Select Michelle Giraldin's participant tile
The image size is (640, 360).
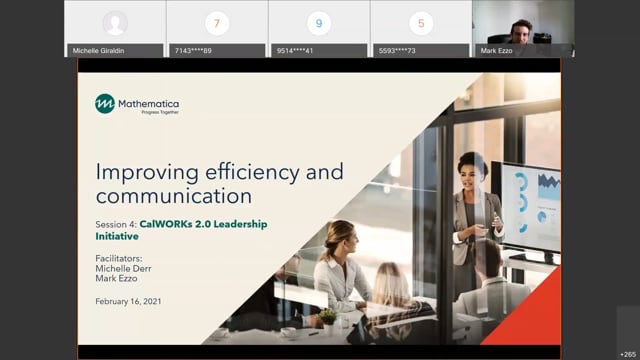coord(115,29)
